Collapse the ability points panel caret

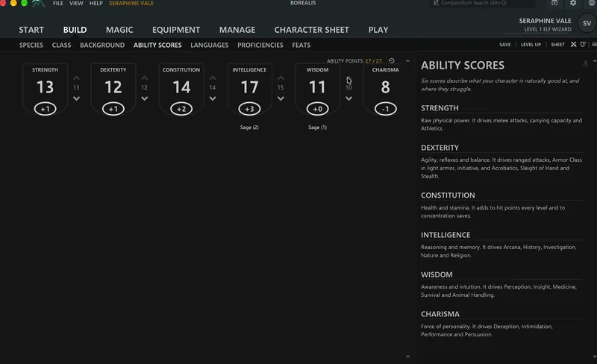coord(407,61)
